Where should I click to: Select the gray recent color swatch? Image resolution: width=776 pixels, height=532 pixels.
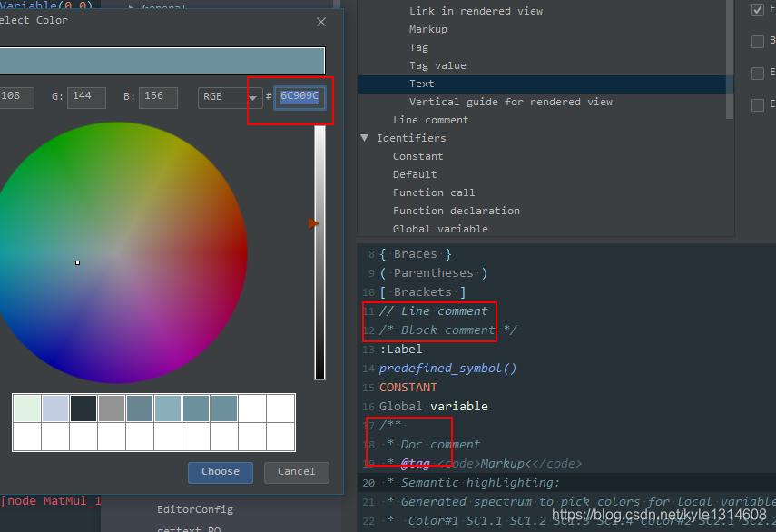tap(112, 409)
